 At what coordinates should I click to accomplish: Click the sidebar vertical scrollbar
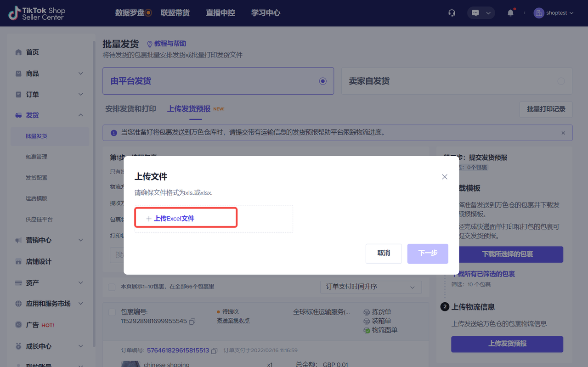[x=94, y=193]
